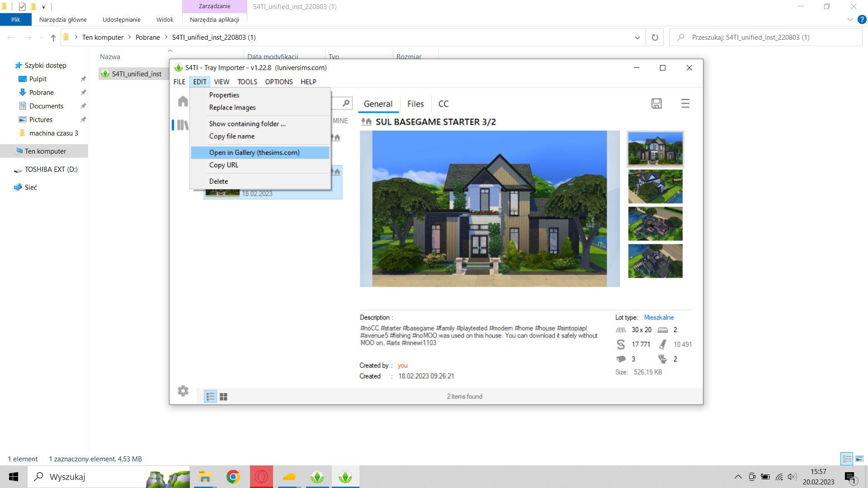Click the last Tray Importer taskbar icon
Screen dimensions: 868x488
[345, 477]
